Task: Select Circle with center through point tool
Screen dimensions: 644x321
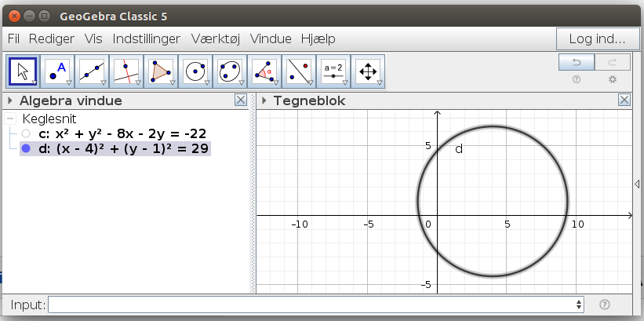Action: tap(195, 71)
